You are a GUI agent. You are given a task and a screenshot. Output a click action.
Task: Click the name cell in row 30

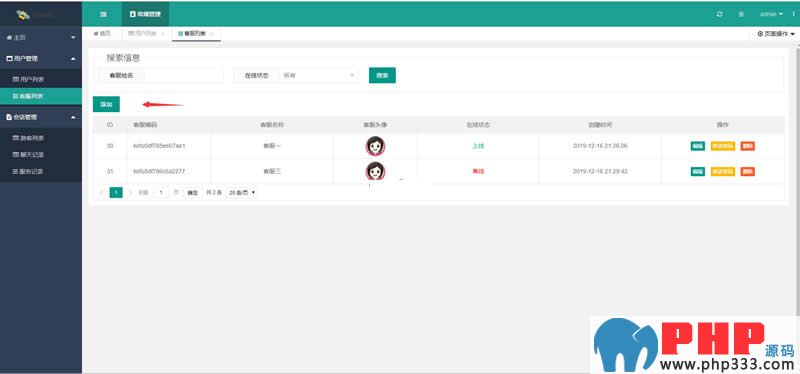point(272,146)
